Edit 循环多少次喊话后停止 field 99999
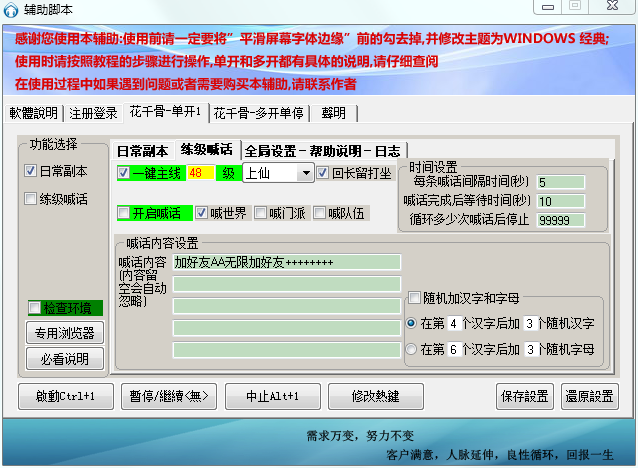Viewport: 638px width, 468px height. (561, 220)
